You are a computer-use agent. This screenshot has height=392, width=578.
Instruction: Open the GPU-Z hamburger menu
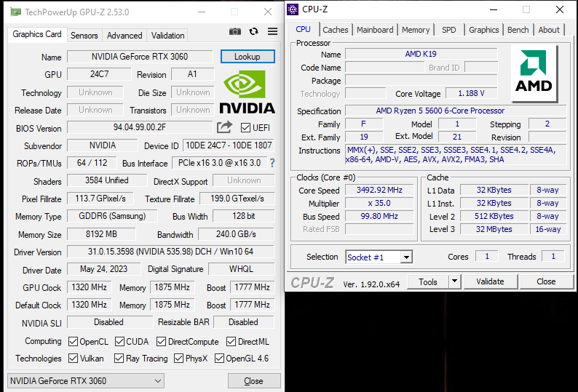[x=273, y=32]
